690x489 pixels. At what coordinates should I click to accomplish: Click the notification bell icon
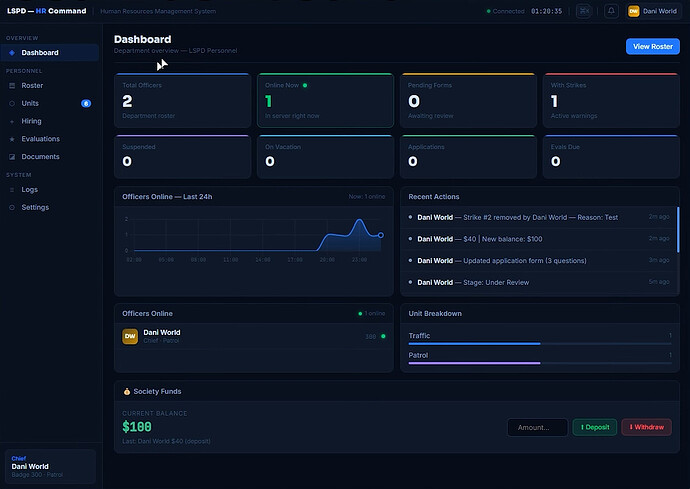611,11
